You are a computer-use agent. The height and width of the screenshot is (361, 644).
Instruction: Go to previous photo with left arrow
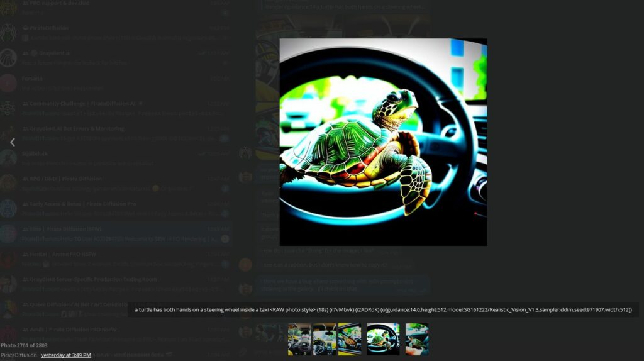point(13,142)
